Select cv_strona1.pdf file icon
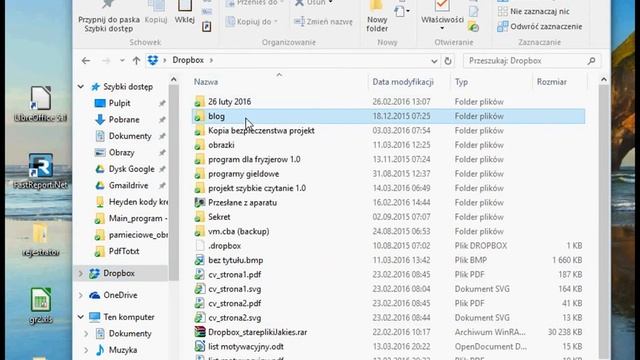The width and height of the screenshot is (640, 360). pyautogui.click(x=199, y=274)
